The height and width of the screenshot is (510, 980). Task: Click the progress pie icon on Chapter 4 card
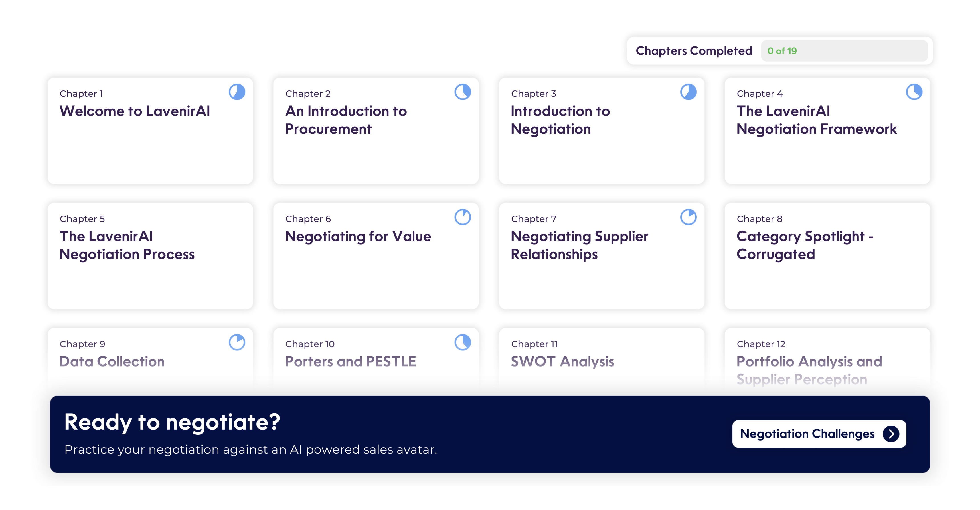(914, 92)
